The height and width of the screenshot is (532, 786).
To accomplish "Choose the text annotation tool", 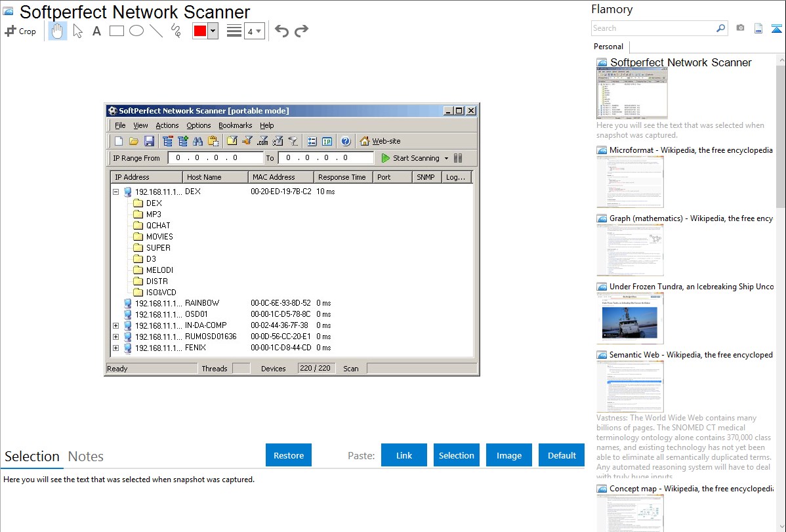I will coord(96,31).
